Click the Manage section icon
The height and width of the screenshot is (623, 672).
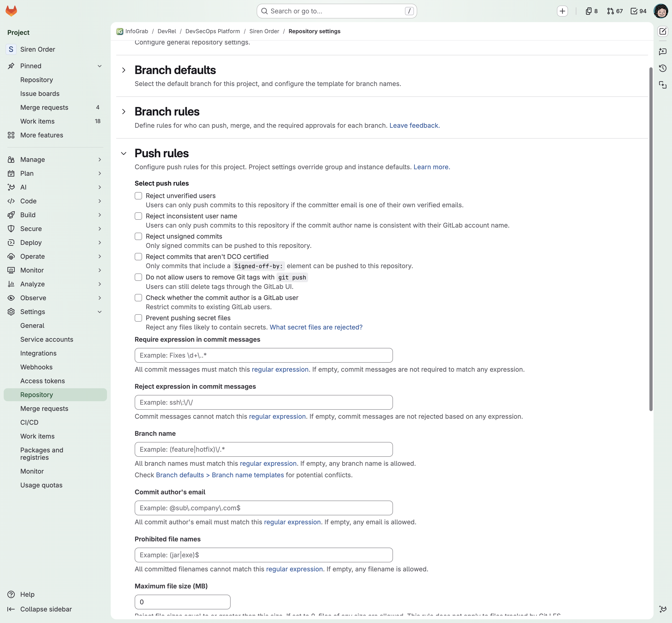(11, 160)
